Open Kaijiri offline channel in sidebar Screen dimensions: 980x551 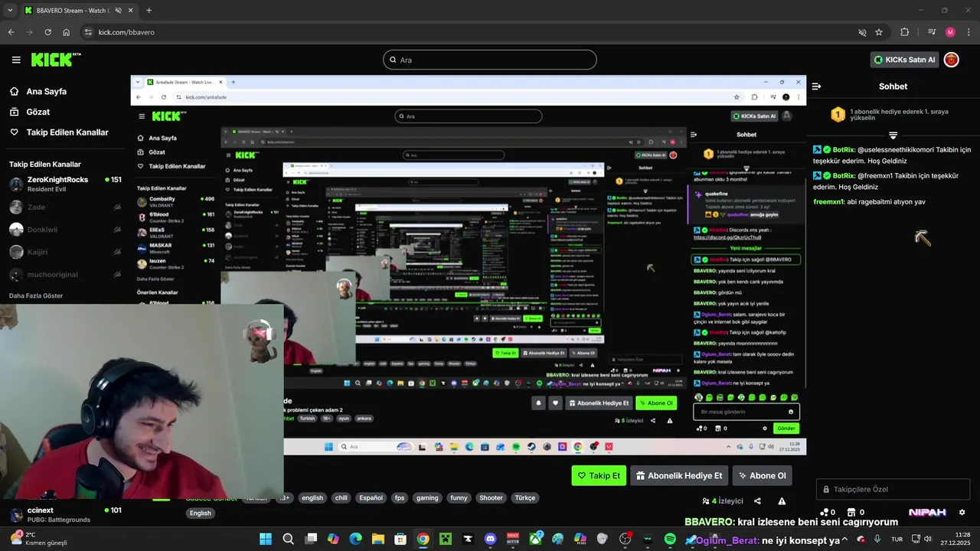point(65,252)
